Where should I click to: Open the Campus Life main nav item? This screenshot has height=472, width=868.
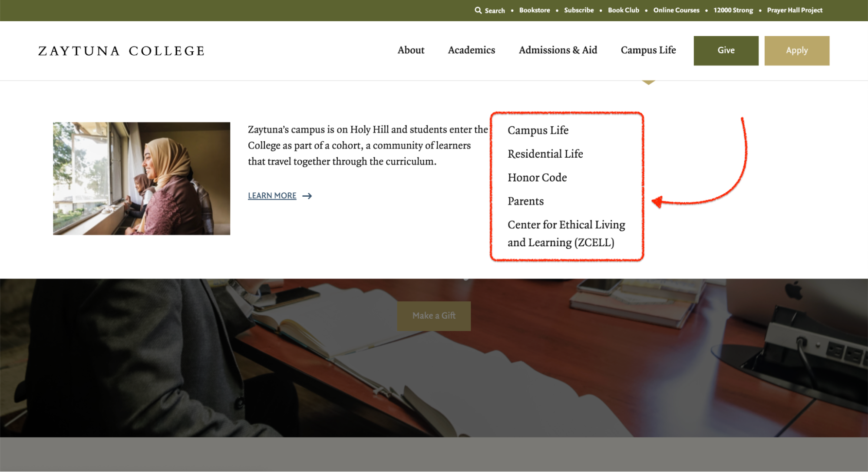click(648, 50)
